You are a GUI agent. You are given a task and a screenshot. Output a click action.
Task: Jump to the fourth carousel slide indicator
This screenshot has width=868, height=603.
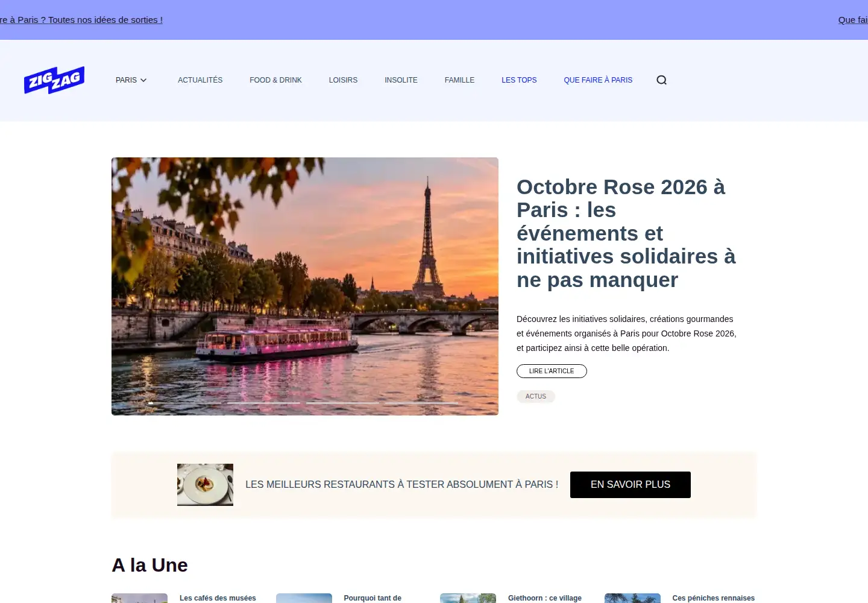coord(422,403)
